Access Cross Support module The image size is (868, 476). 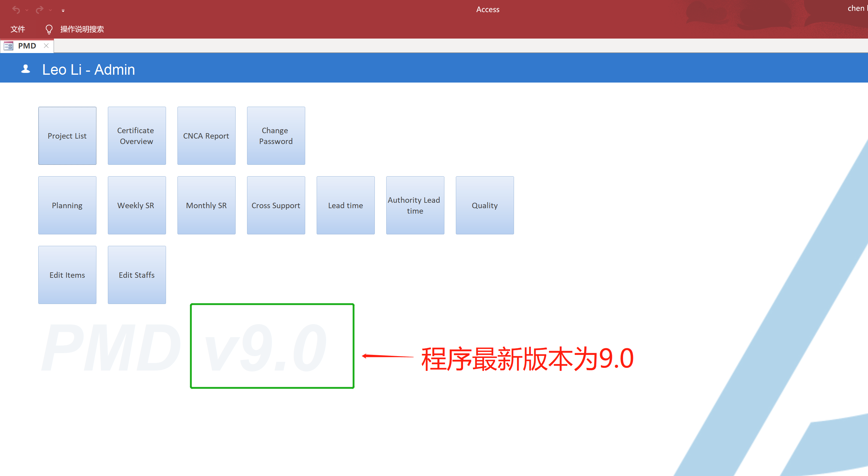pos(276,205)
